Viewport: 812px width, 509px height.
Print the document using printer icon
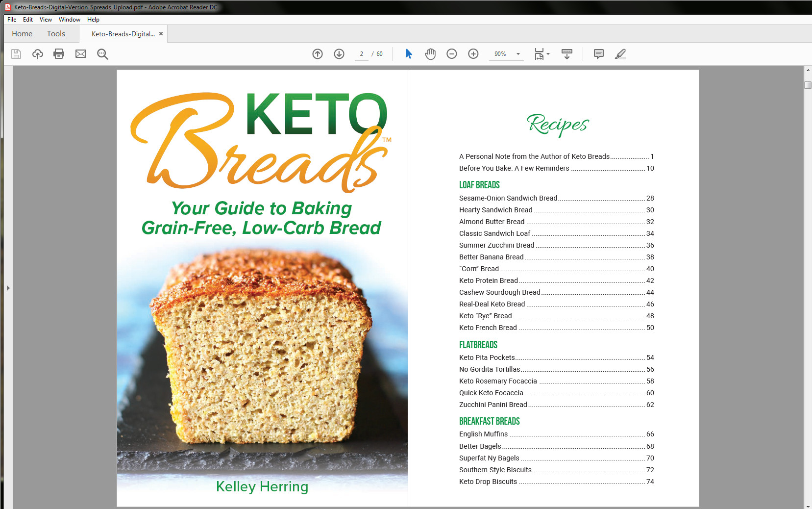pyautogui.click(x=59, y=54)
